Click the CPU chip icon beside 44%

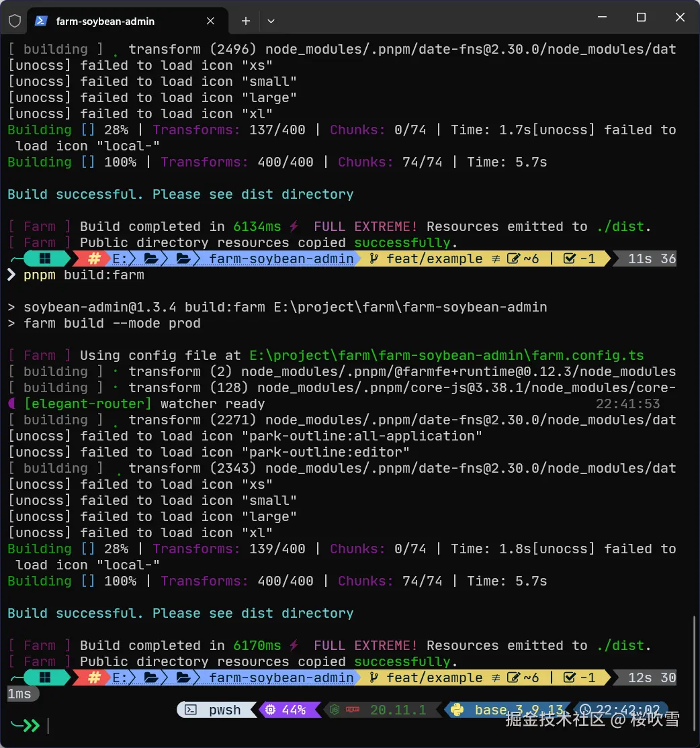point(271,710)
